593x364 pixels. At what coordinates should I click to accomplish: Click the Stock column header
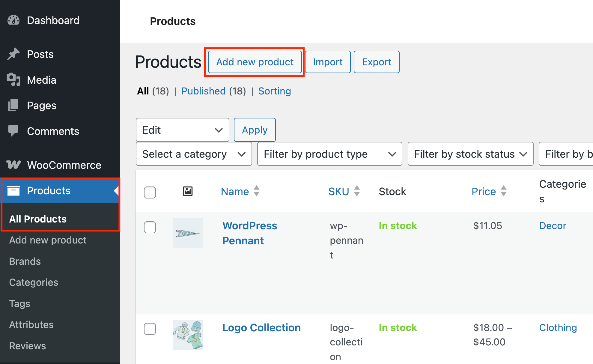(392, 192)
